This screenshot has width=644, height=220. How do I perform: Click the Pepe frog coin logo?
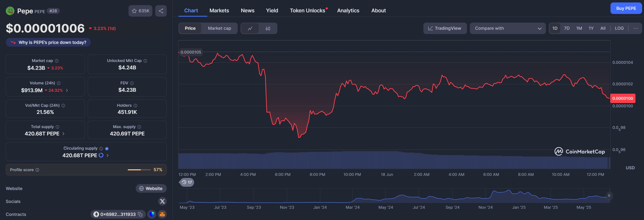tap(10, 11)
